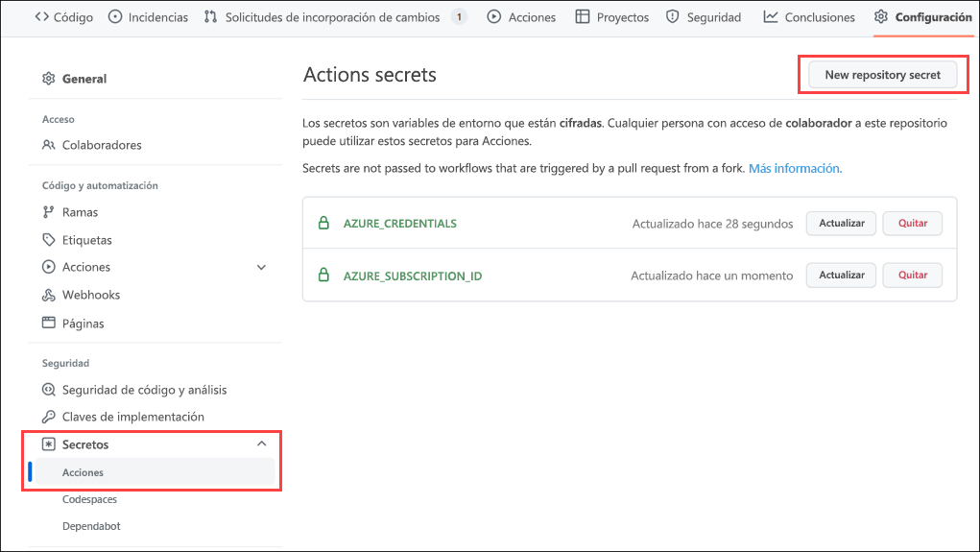Image resolution: width=980 pixels, height=552 pixels.
Task: Open Seguridad de código y análisis
Action: click(144, 390)
